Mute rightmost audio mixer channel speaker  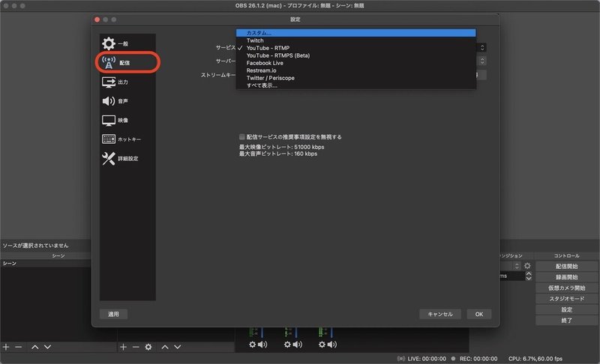click(x=332, y=345)
